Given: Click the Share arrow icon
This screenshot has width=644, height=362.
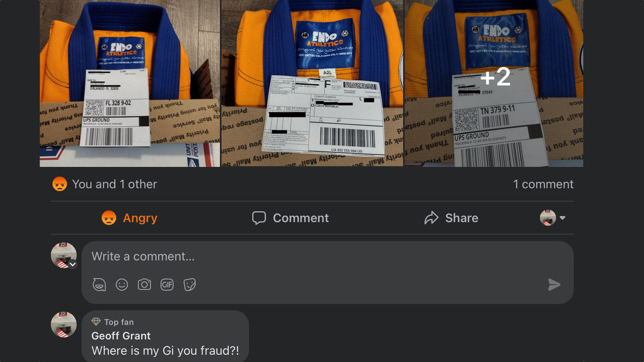Looking at the screenshot, I should [x=431, y=218].
